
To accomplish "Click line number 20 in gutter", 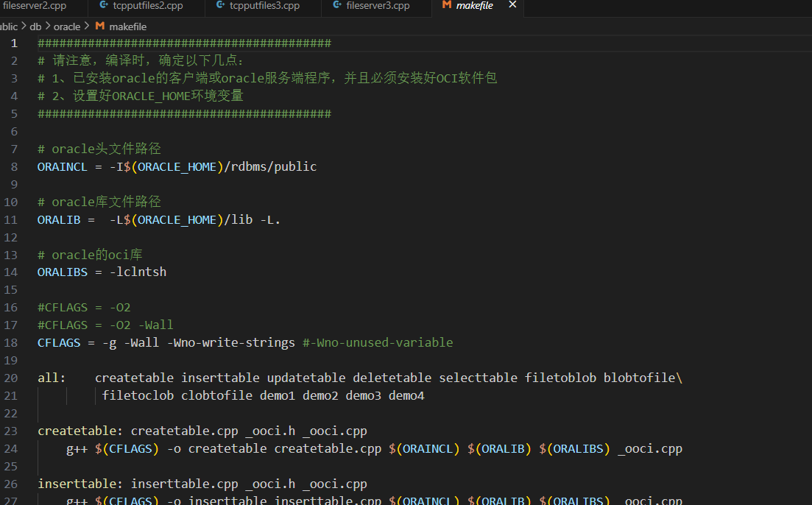I will (x=11, y=378).
